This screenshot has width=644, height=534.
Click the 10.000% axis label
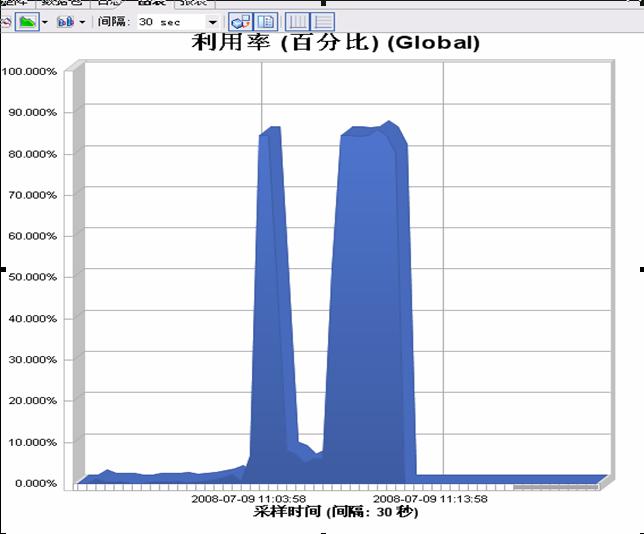(x=32, y=442)
